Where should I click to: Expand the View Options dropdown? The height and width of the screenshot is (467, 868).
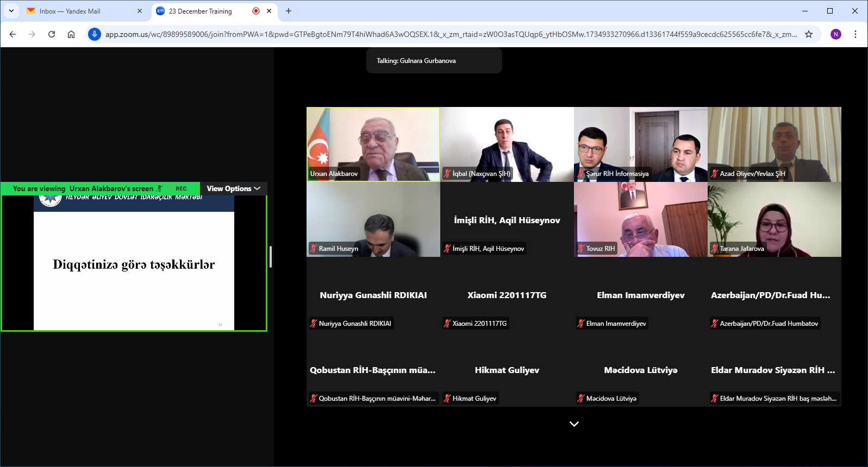(x=233, y=188)
